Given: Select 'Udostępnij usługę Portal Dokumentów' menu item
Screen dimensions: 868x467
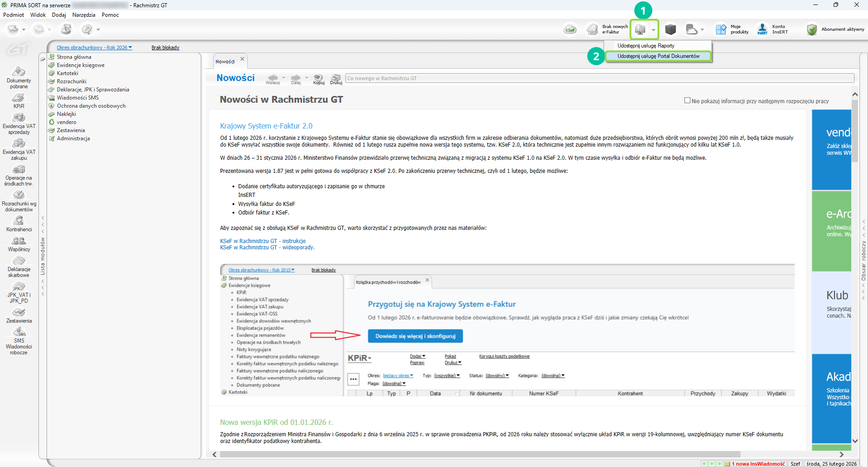Looking at the screenshot, I should click(658, 56).
